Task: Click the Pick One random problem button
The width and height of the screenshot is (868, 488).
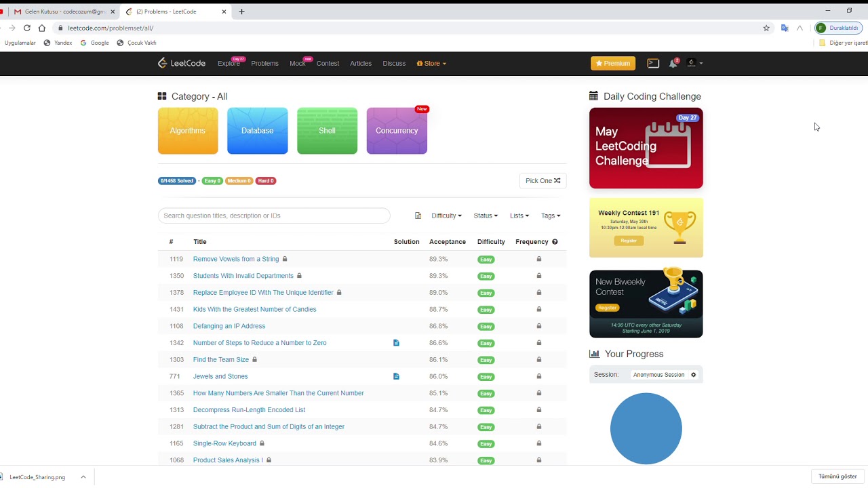Action: click(542, 181)
